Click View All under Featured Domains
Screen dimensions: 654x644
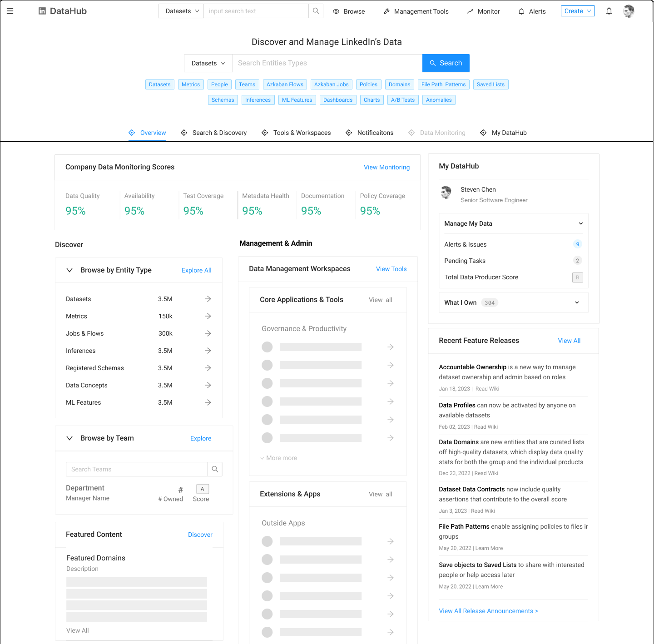point(78,630)
